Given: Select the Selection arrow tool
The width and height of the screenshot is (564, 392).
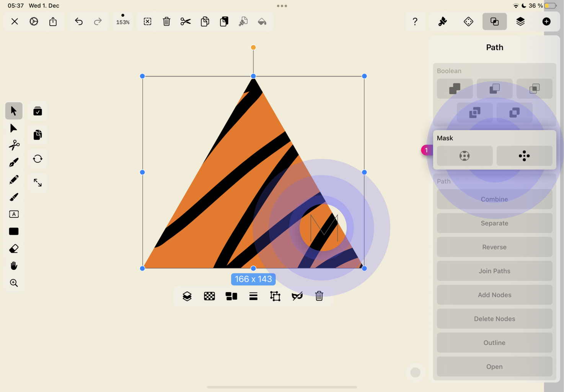Looking at the screenshot, I should (14, 111).
